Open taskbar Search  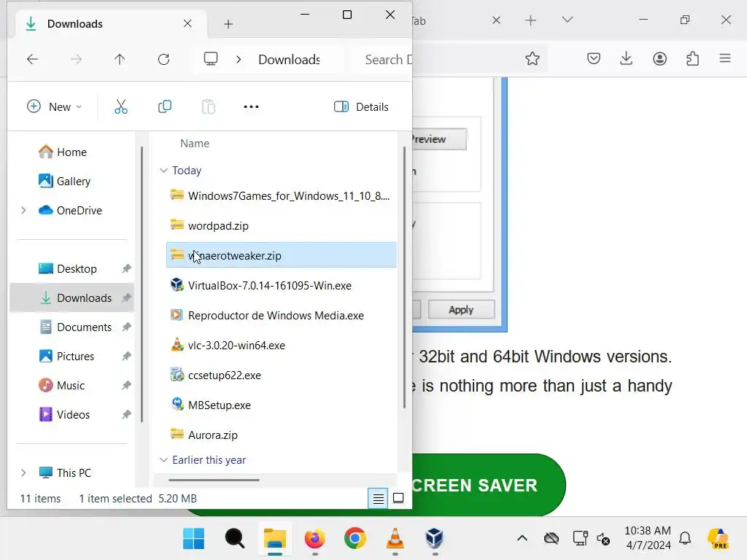[234, 539]
